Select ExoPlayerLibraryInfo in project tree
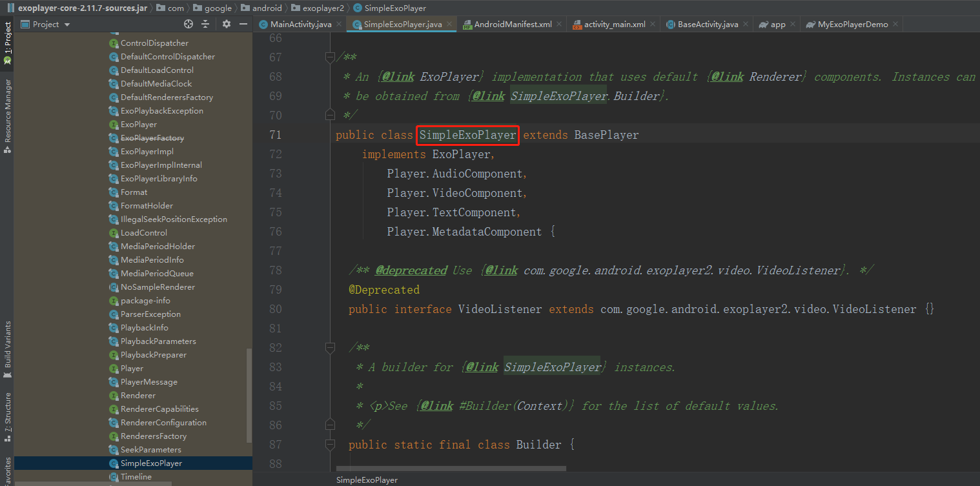 (x=159, y=179)
